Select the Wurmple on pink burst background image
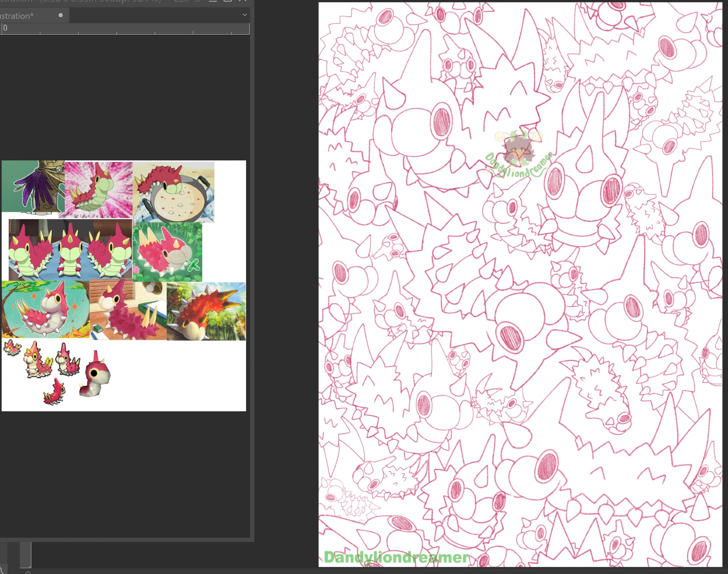 [x=98, y=190]
